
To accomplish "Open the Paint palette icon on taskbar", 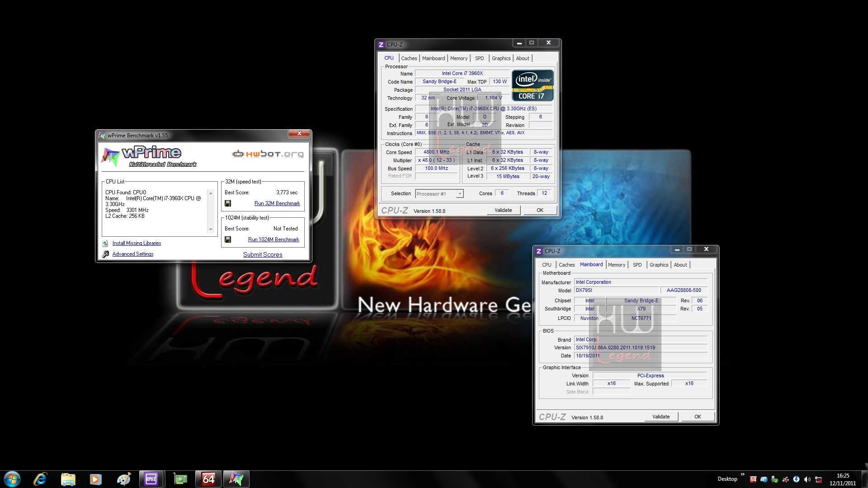I will tap(123, 479).
